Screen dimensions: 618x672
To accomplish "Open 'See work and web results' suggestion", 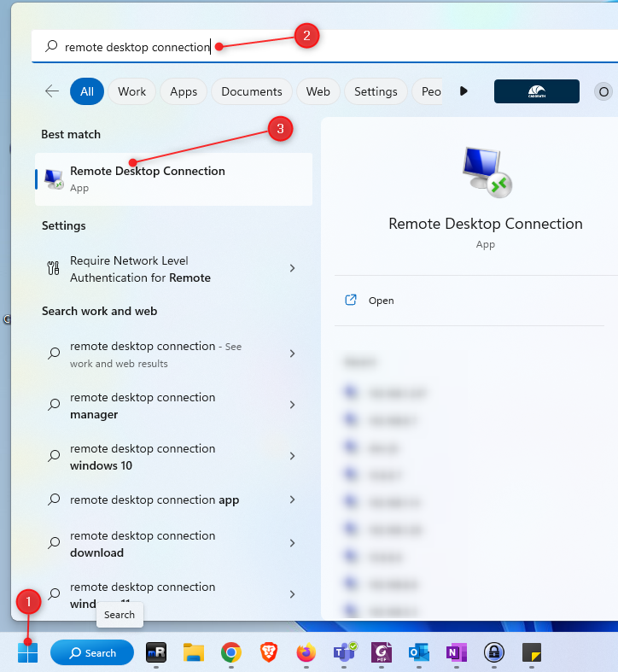I will [x=173, y=354].
